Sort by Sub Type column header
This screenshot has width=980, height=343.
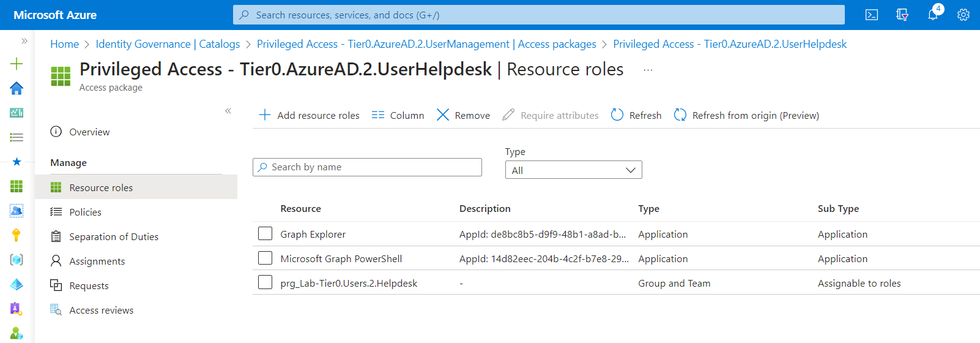pos(838,209)
